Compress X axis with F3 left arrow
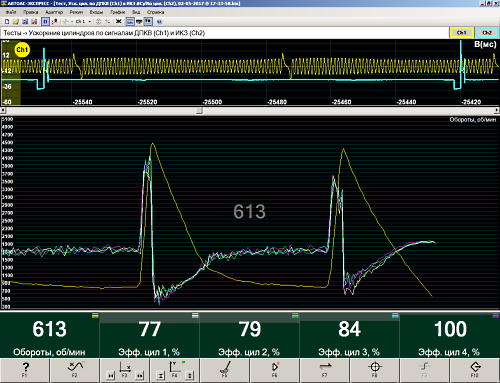Viewport: 500px width, 383px height. (x=110, y=376)
